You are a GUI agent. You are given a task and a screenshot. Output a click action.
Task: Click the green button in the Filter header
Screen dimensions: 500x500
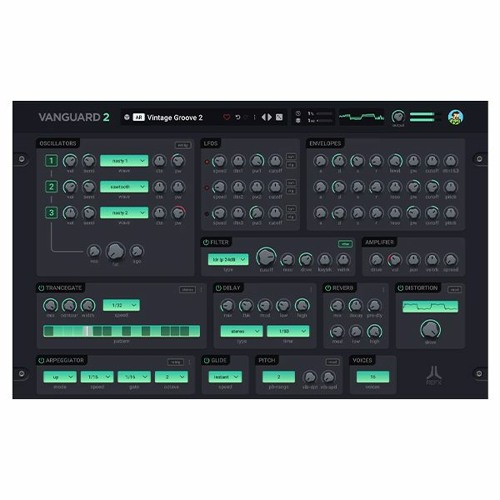(345, 244)
